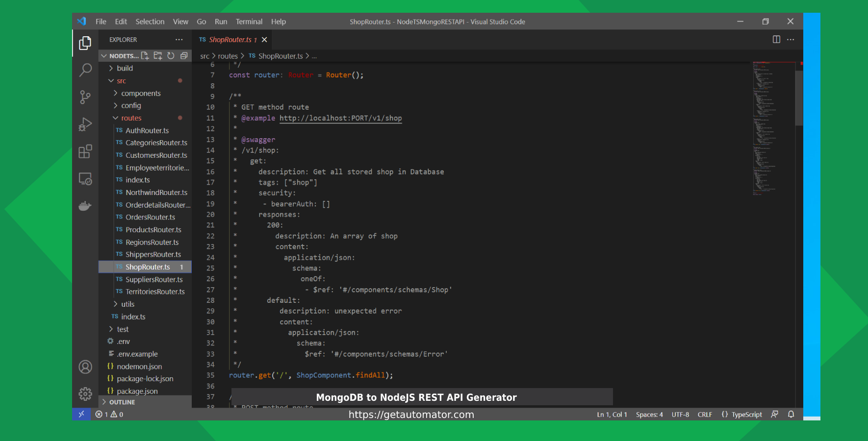Image resolution: width=868 pixels, height=441 pixels.
Task: Open the File menu
Action: pyautogui.click(x=101, y=22)
